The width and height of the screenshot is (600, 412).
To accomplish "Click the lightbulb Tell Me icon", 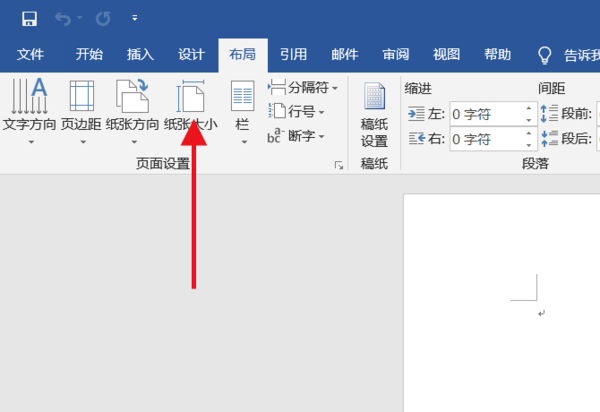I will point(545,55).
